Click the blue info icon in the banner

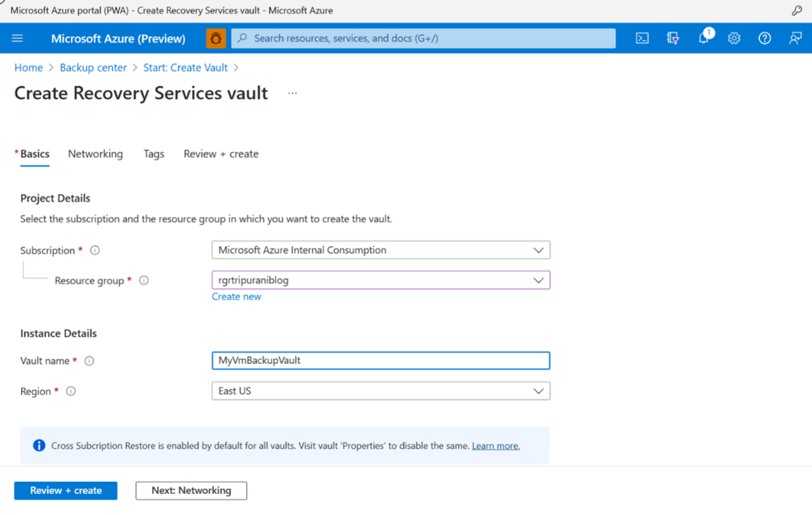(x=39, y=446)
